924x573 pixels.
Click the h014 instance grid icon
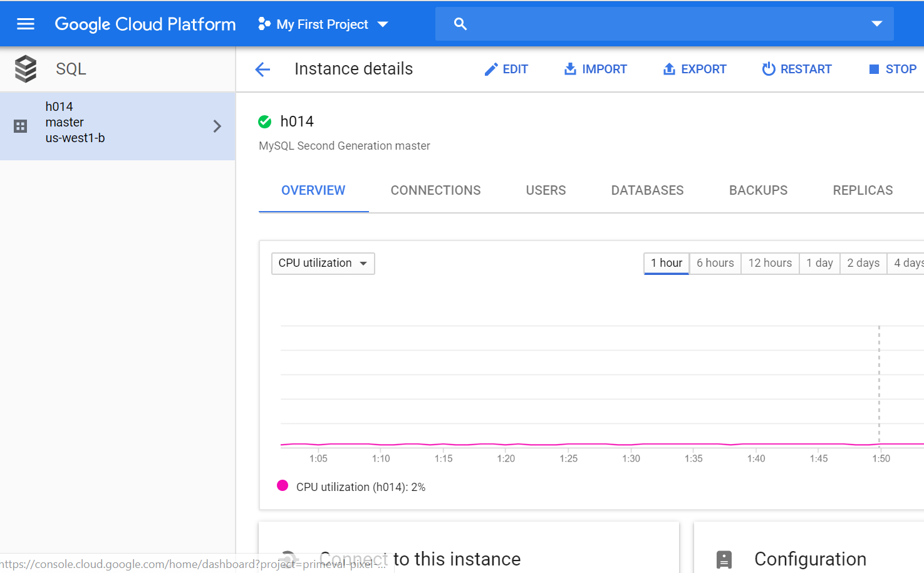[x=21, y=126]
